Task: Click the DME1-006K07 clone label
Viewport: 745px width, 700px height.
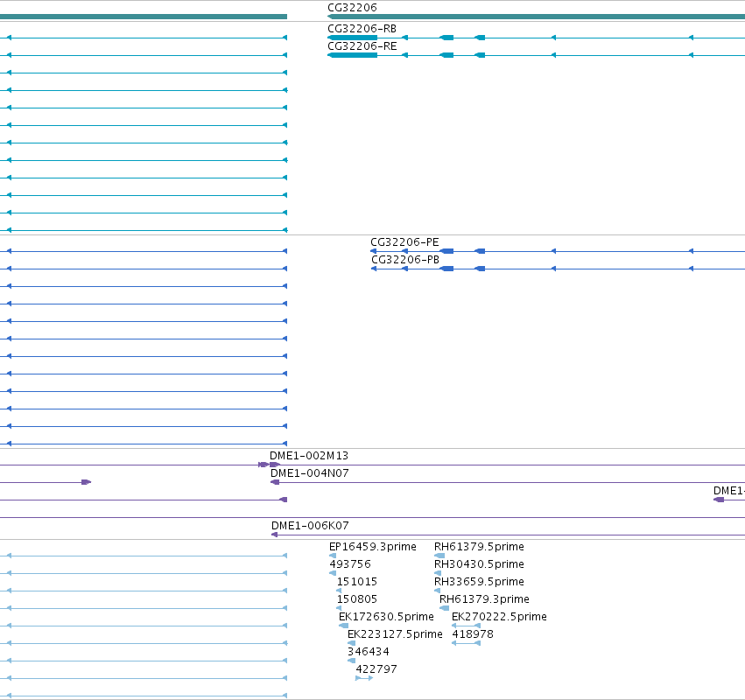Action: 310,526
